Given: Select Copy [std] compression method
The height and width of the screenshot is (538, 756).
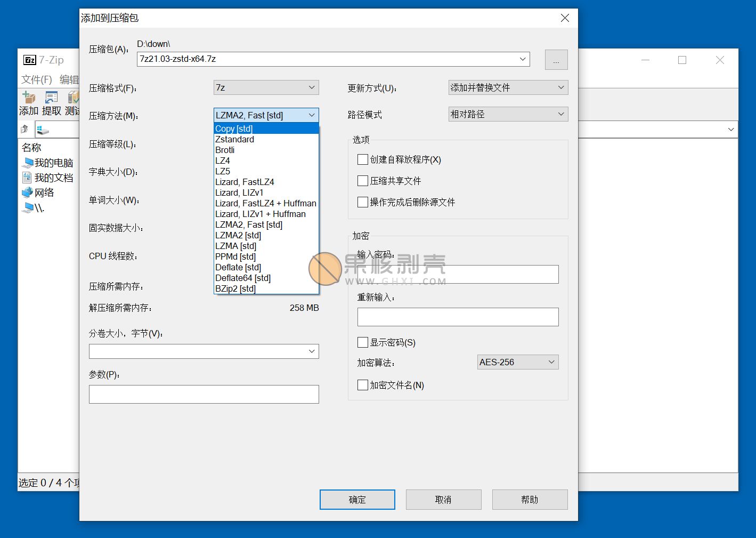Looking at the screenshot, I should pos(266,129).
